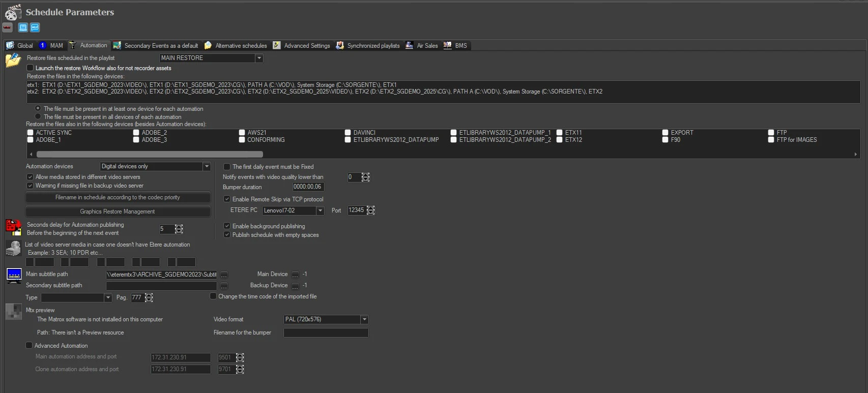
Task: Click the blue help speech-bubble toolbar icon
Action: 35,27
